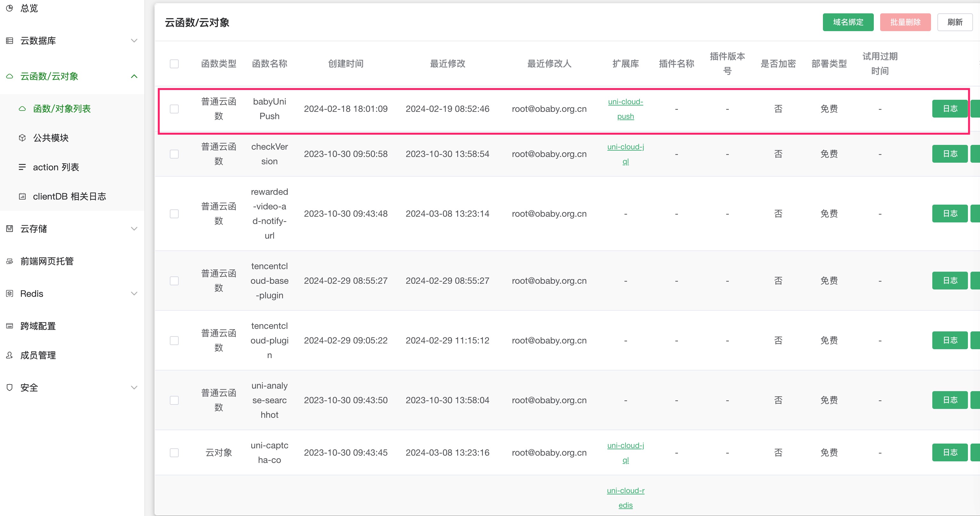
Task: Click the 域名绑定 button
Action: click(848, 22)
